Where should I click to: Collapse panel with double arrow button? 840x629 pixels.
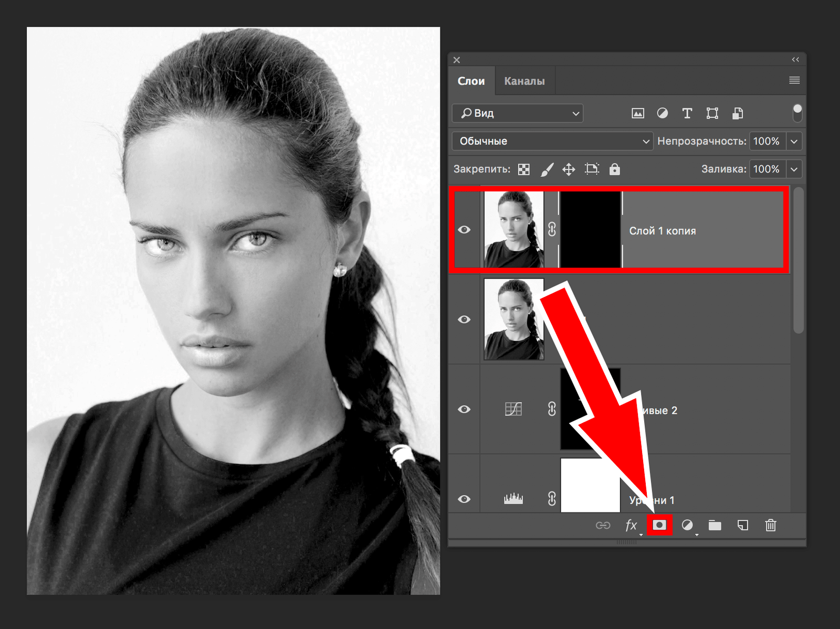pos(795,60)
